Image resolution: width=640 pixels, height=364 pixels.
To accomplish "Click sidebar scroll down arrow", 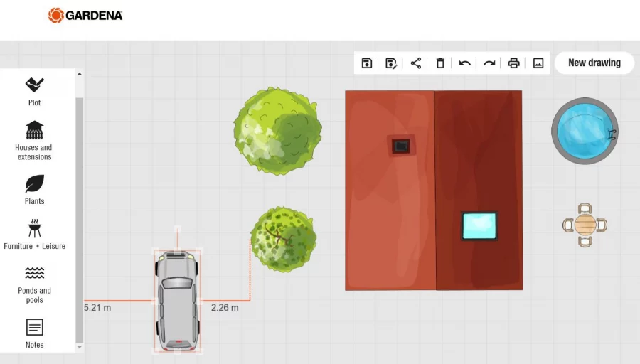I will tap(79, 347).
